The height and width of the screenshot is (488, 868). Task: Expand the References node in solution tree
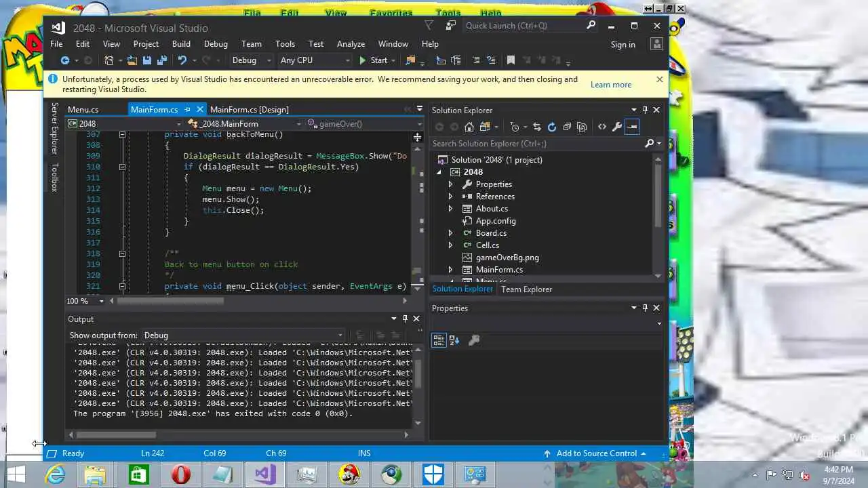point(450,197)
